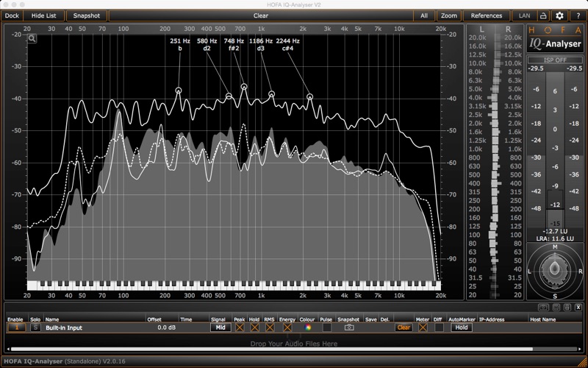
Task: Click the 2244 Hz peak marker circle
Action: (309, 96)
